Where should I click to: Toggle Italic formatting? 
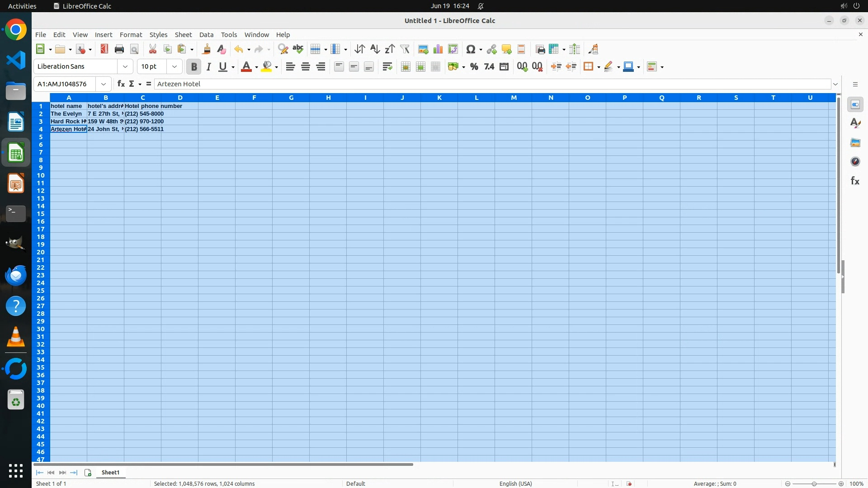coord(208,67)
